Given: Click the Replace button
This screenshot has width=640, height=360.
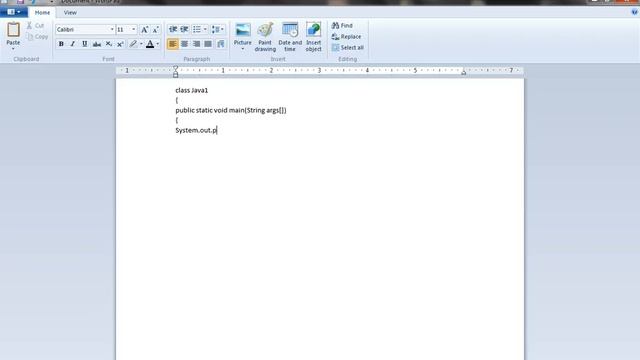Looking at the screenshot, I should tap(346, 37).
